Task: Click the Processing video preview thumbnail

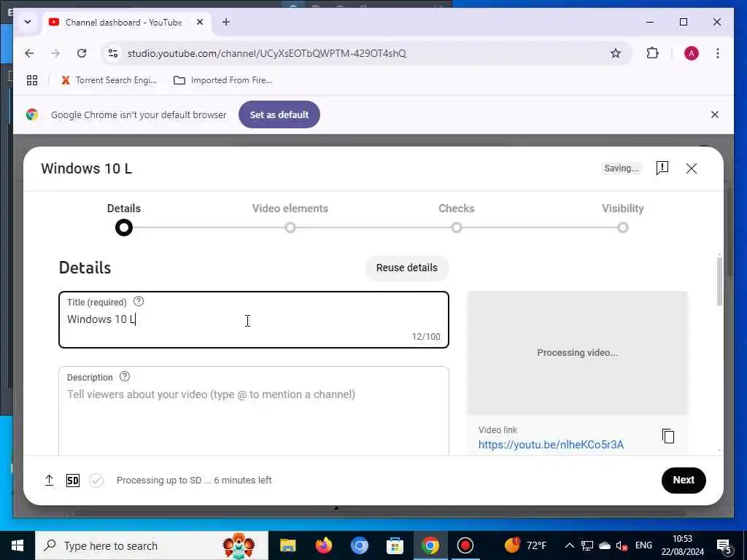Action: click(578, 353)
